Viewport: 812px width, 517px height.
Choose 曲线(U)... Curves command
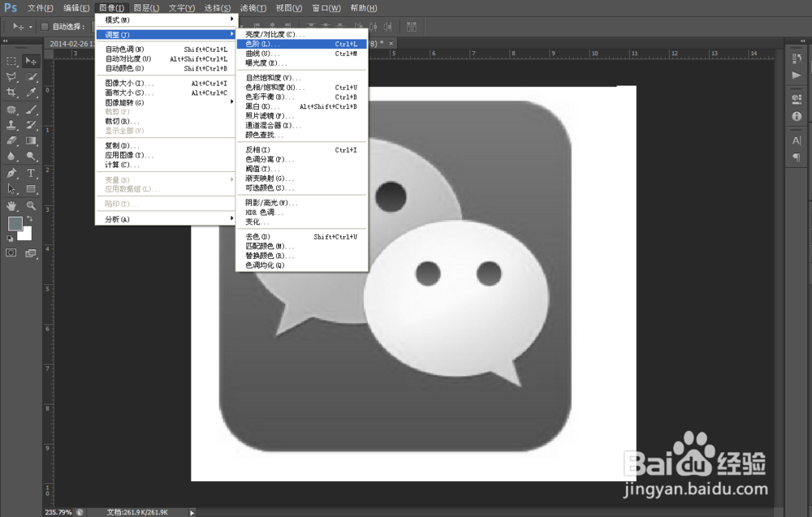point(301,54)
